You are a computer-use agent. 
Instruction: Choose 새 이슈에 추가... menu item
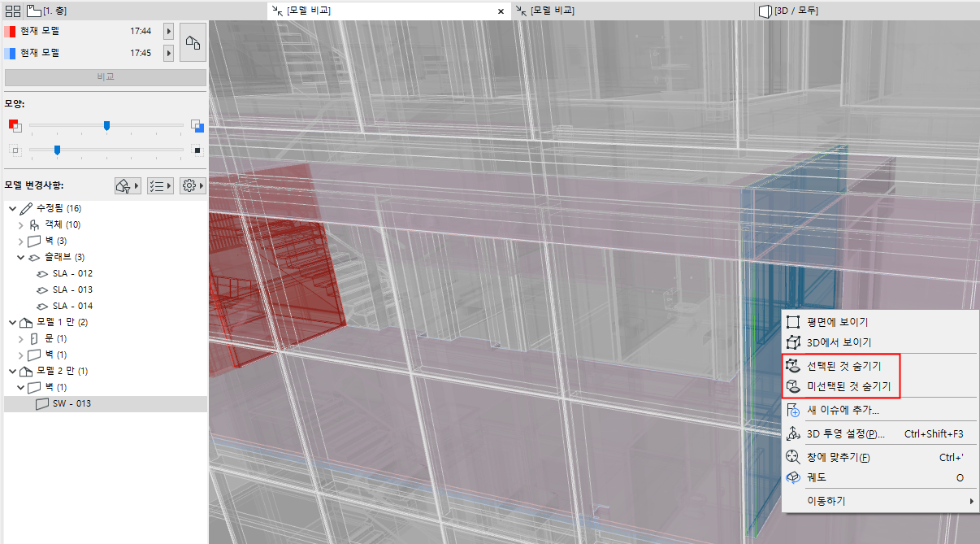click(880, 411)
